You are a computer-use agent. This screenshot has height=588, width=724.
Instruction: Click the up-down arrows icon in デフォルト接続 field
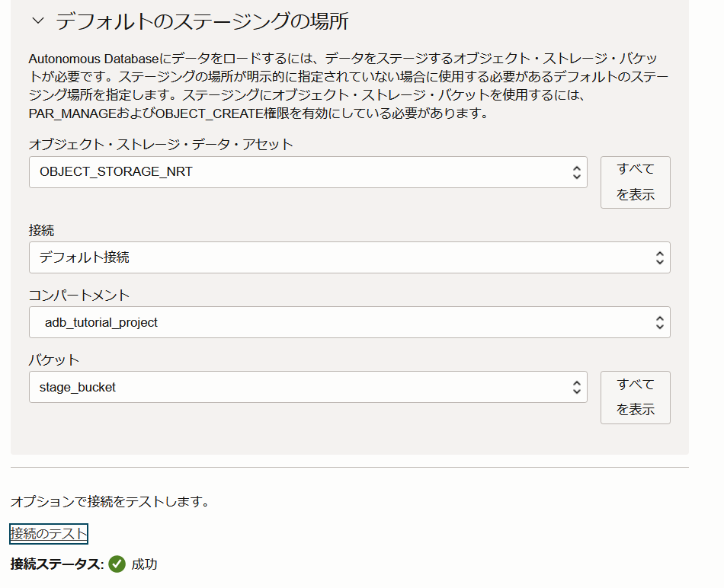[660, 257]
